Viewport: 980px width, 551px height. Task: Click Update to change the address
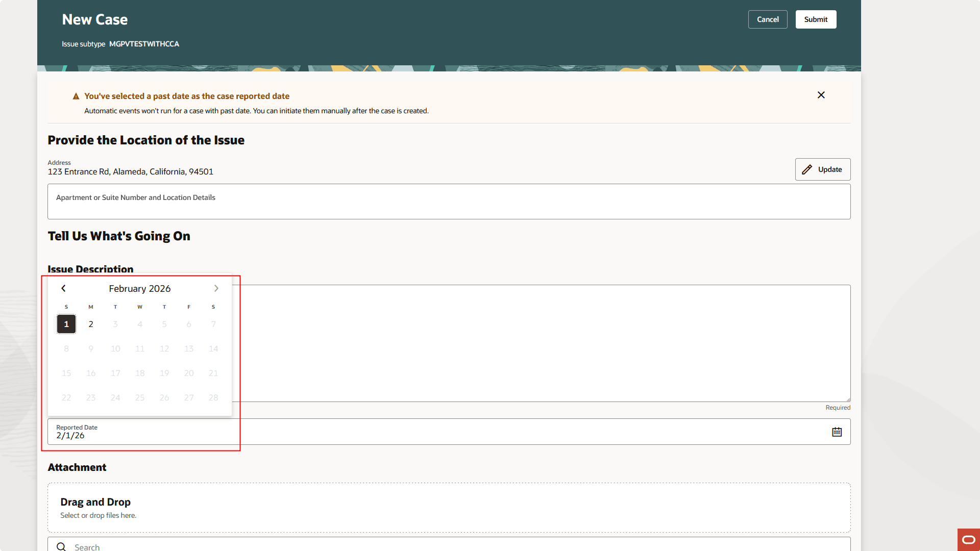822,169
